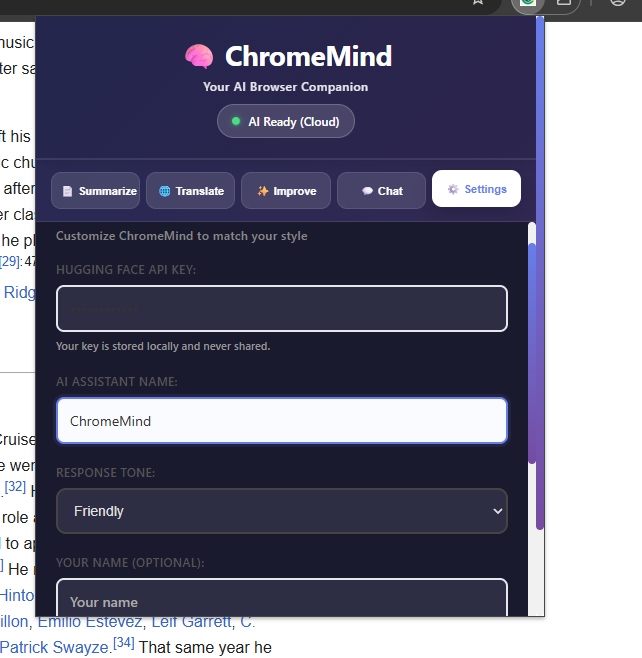Click the 'RESPONSE TONE:' label

coord(106,473)
